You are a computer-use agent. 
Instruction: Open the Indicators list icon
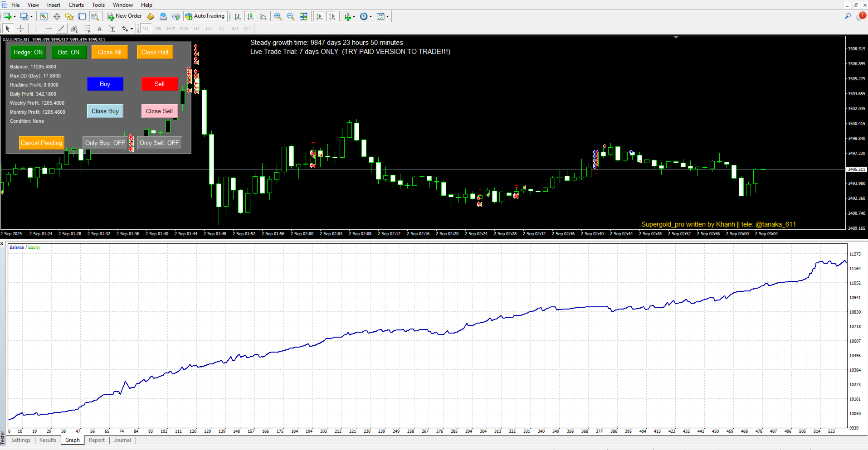click(x=347, y=16)
